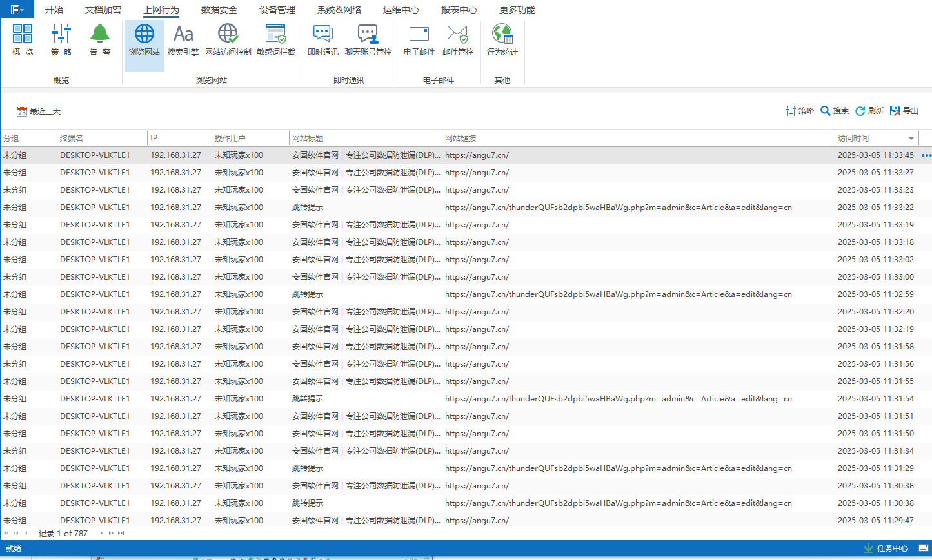Open the 报表中心 tab

[x=459, y=10]
